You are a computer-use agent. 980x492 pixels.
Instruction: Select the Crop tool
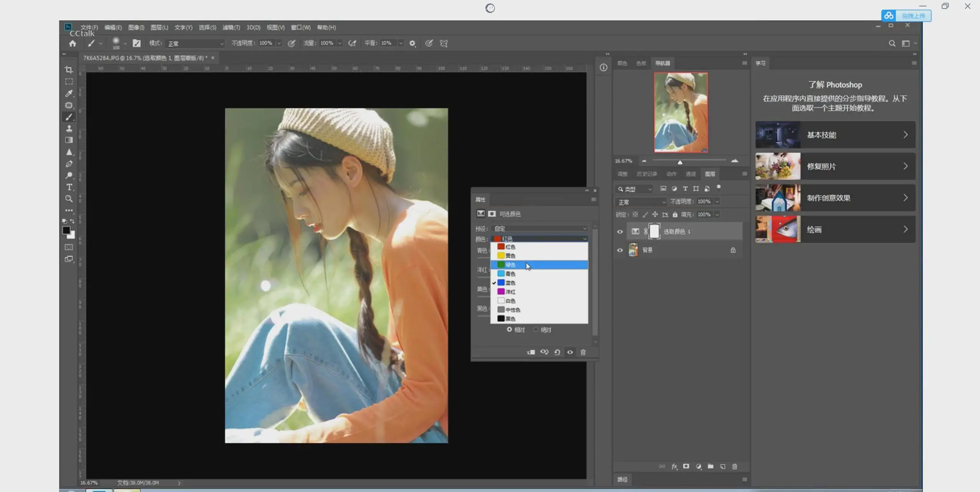tap(69, 70)
